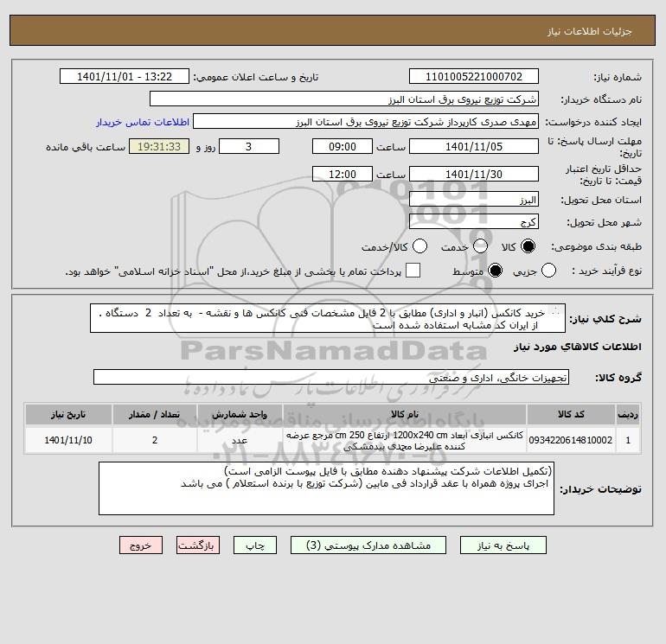Open مشاهده مدارک پیوستی (3) button

[x=368, y=545]
